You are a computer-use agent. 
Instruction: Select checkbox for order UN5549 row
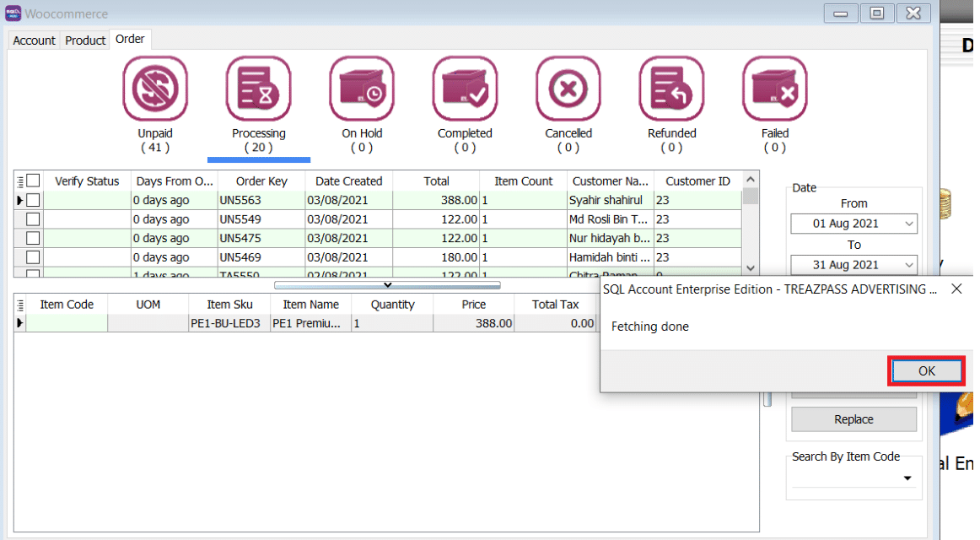tap(34, 219)
